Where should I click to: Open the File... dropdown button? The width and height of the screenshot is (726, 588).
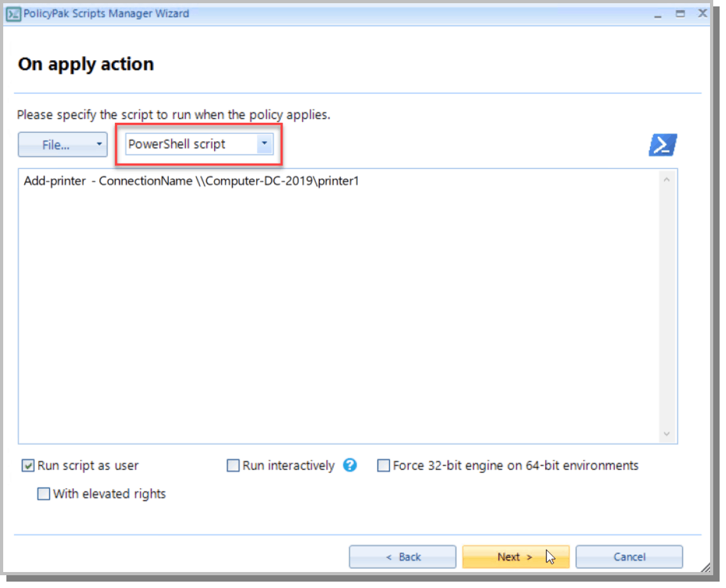point(63,144)
